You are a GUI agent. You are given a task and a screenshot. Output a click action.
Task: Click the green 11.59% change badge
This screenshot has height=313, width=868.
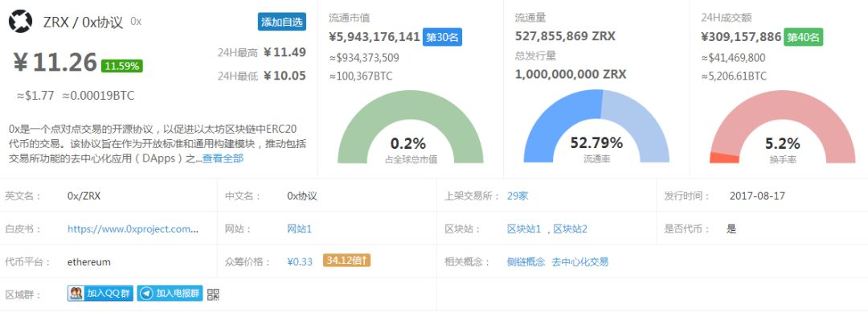coord(122,66)
